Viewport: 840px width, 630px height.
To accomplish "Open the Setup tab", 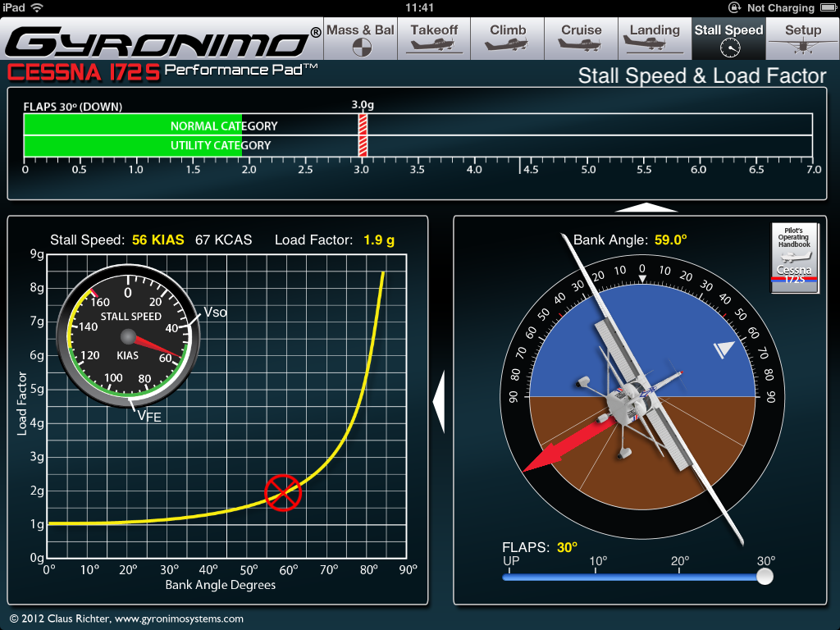I will click(x=802, y=39).
